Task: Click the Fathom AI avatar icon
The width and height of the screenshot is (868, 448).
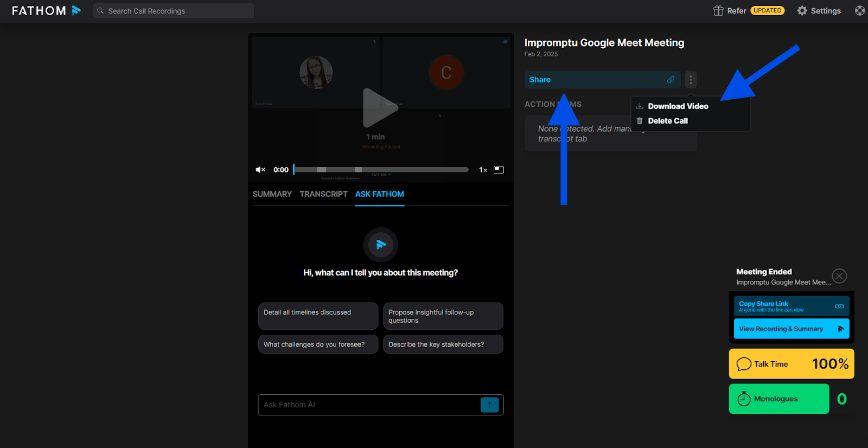Action: coord(381,245)
